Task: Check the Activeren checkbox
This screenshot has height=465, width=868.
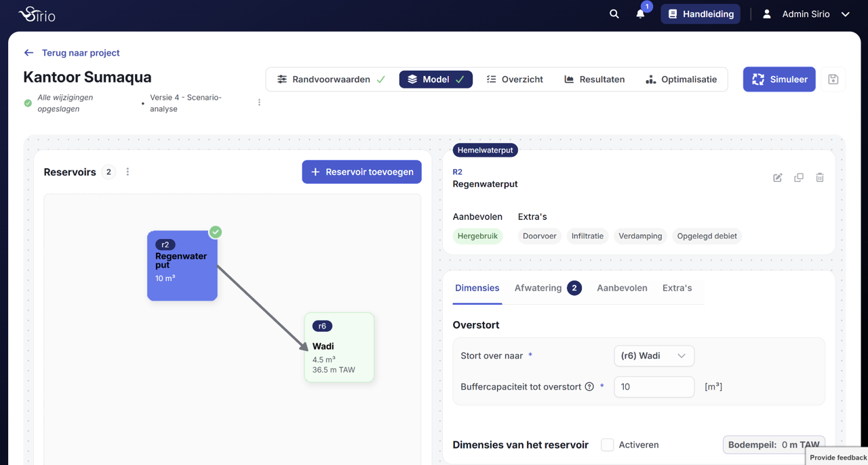Action: tap(608, 445)
